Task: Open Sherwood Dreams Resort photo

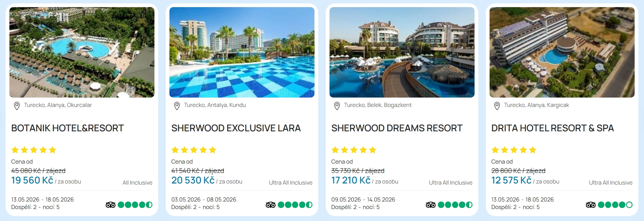Action: [402, 53]
